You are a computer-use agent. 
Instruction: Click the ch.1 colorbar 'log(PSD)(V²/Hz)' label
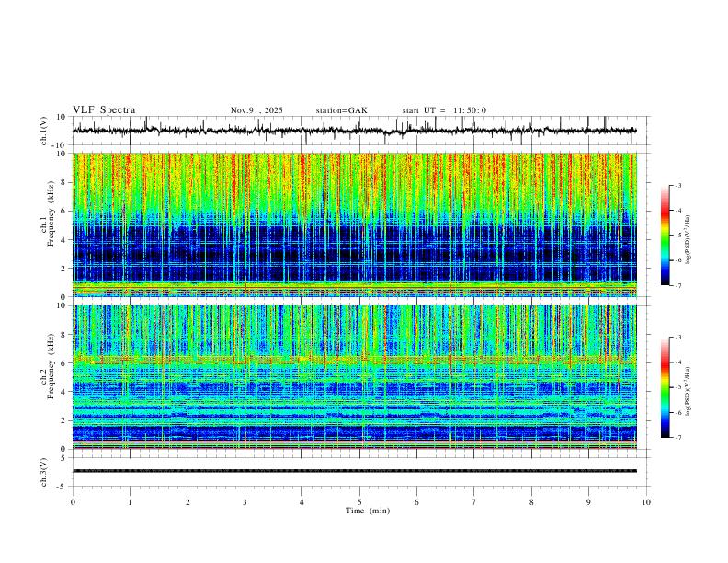coord(688,240)
